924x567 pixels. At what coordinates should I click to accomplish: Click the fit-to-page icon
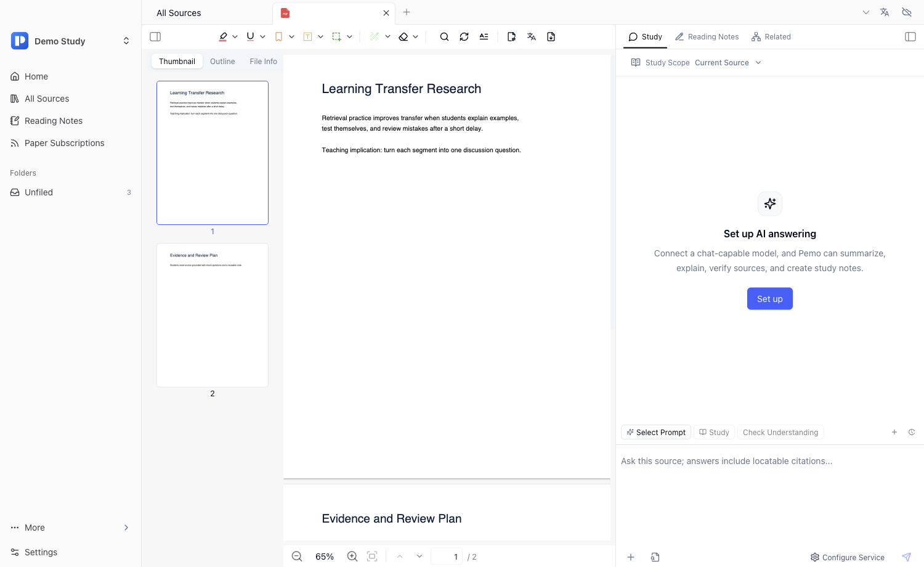372,557
